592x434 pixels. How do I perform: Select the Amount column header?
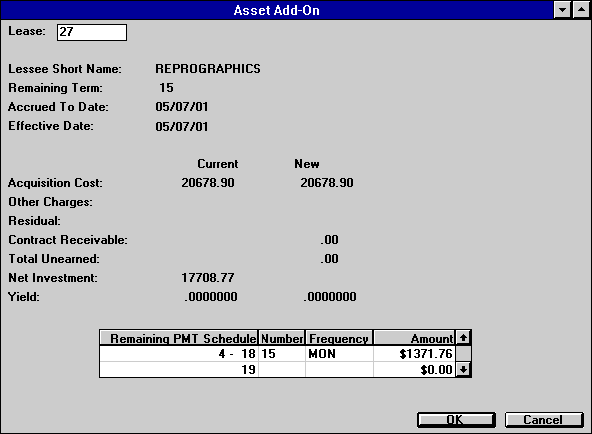414,338
